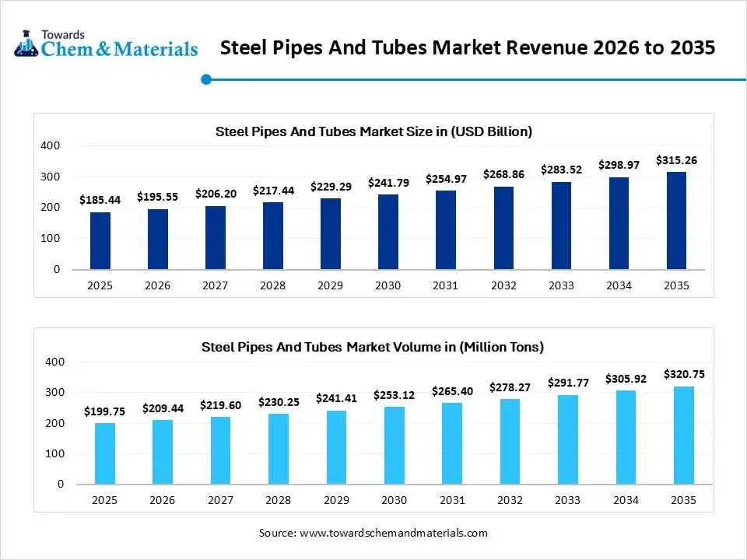The height and width of the screenshot is (560, 747).
Task: Click the $254.97 value label
Action: [x=446, y=179]
